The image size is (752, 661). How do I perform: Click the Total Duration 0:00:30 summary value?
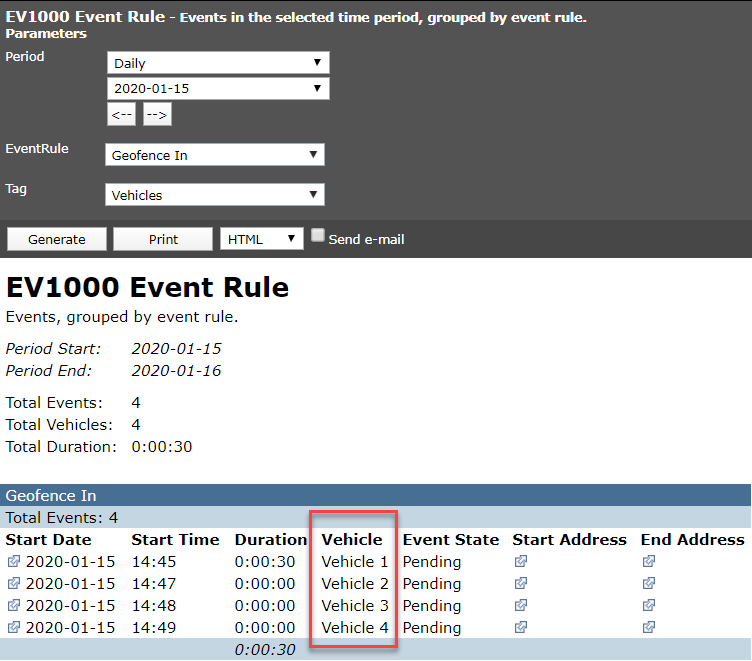[162, 447]
